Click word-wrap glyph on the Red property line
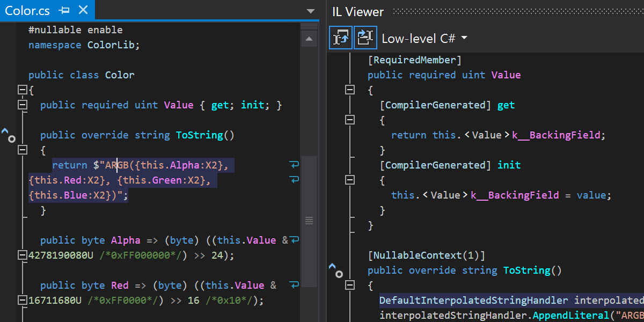 tap(294, 285)
